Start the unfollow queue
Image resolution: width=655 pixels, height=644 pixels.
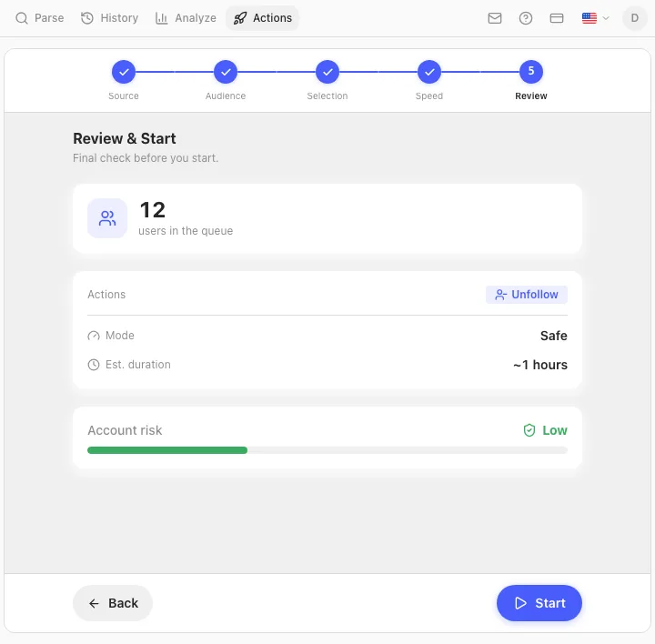[539, 603]
